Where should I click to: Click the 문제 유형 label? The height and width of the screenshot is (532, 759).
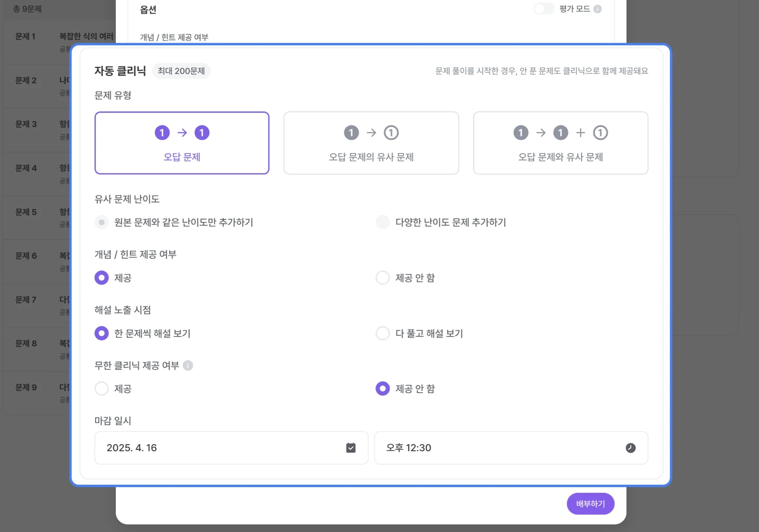113,95
